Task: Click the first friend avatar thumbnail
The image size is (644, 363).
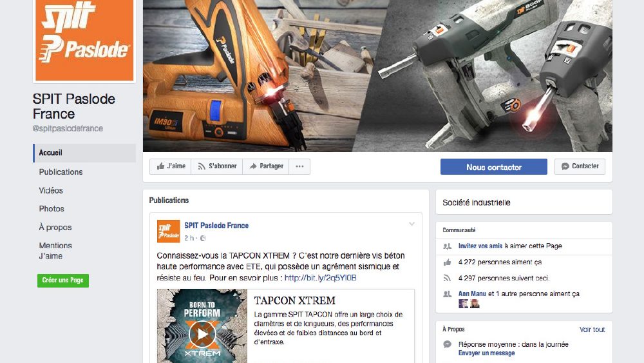Action: pos(463,304)
